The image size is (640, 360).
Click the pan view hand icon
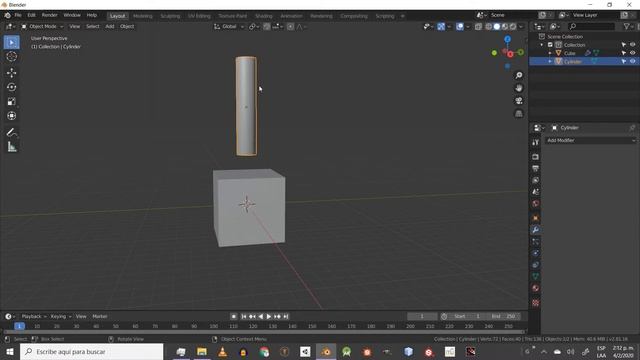click(519, 88)
